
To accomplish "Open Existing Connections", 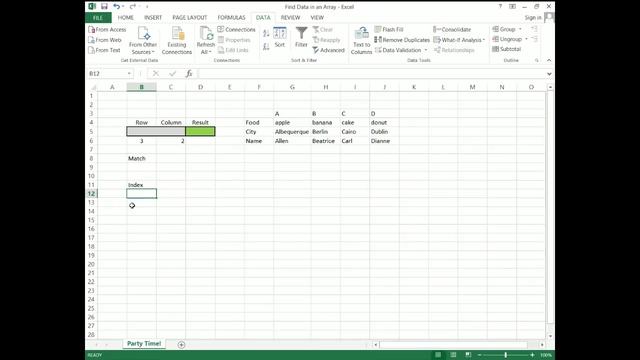I will (x=177, y=40).
